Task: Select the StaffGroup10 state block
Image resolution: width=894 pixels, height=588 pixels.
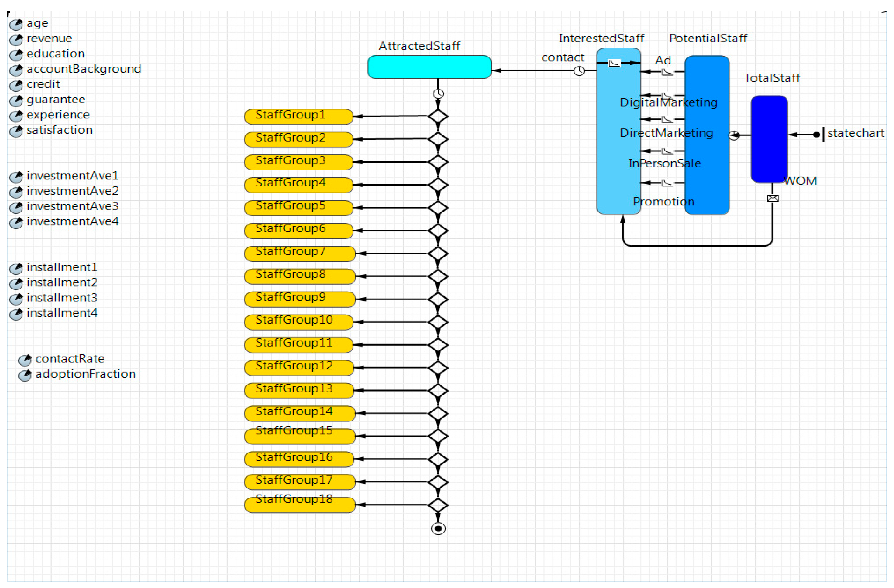Action: point(298,322)
